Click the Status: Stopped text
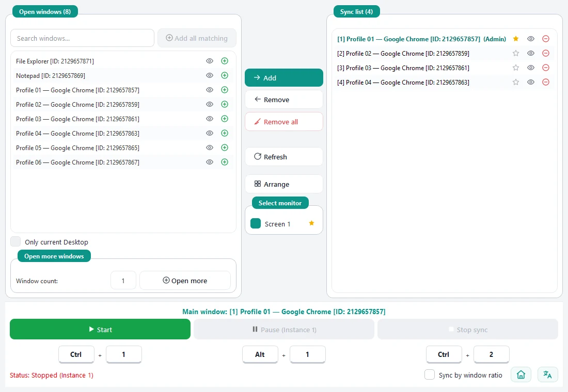 pos(52,375)
